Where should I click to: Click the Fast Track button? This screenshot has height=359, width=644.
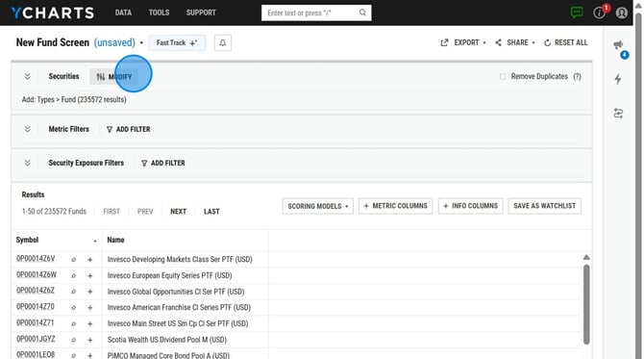(177, 42)
